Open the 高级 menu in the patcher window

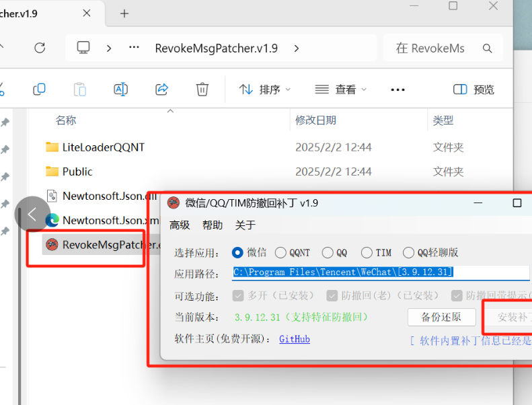coord(180,225)
